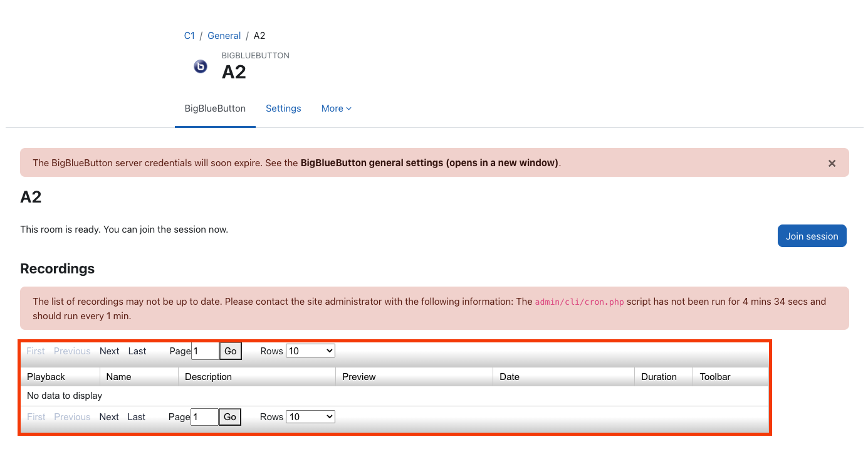The image size is (868, 454).
Task: Click First in the bottom pagination bar
Action: (x=36, y=417)
